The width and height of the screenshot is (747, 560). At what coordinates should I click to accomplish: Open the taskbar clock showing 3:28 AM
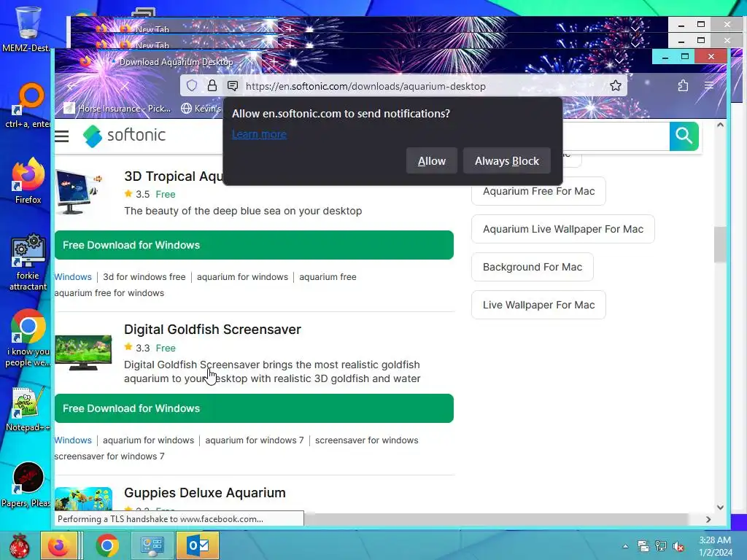(x=716, y=546)
